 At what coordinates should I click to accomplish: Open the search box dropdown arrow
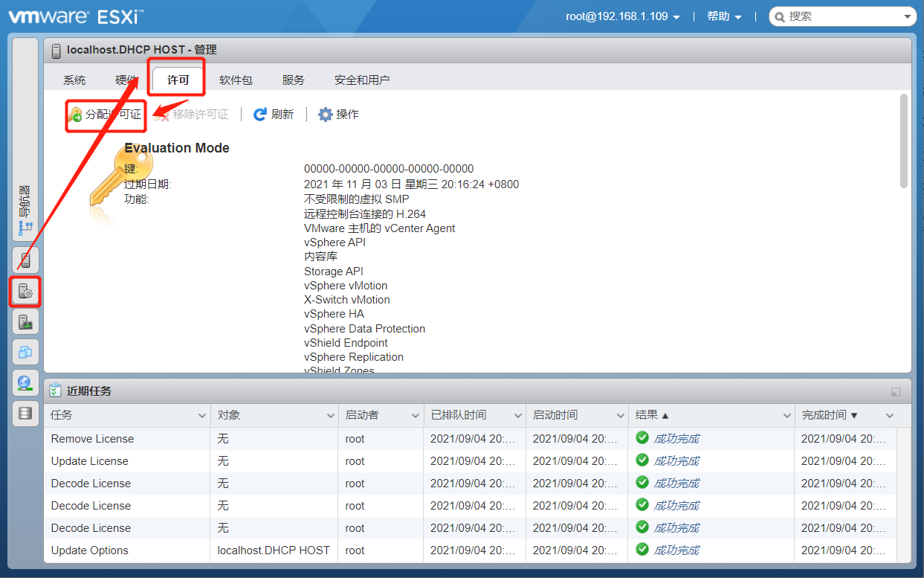coord(908,16)
